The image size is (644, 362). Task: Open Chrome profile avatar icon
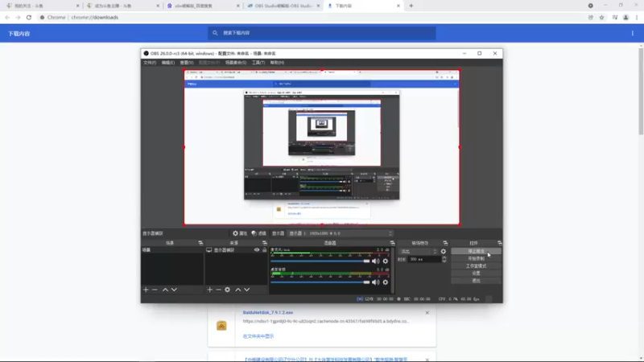(x=626, y=17)
